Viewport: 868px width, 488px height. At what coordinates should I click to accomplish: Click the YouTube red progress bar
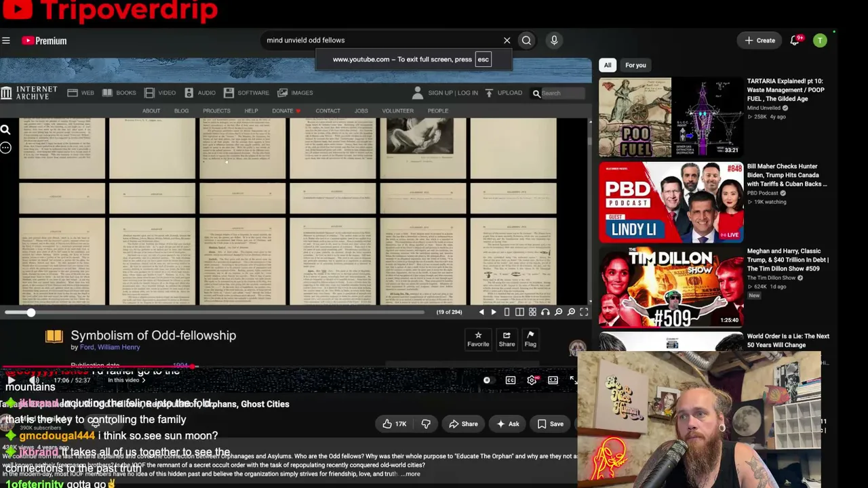tap(99, 367)
